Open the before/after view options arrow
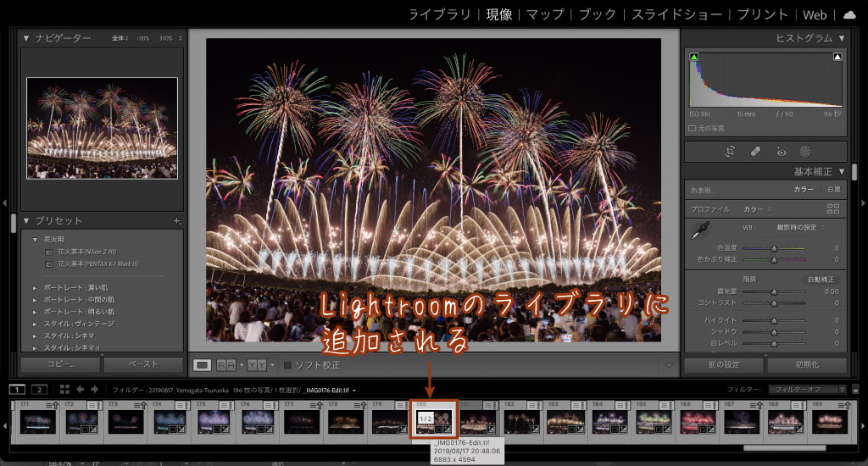Image resolution: width=868 pixels, height=466 pixels. click(272, 365)
